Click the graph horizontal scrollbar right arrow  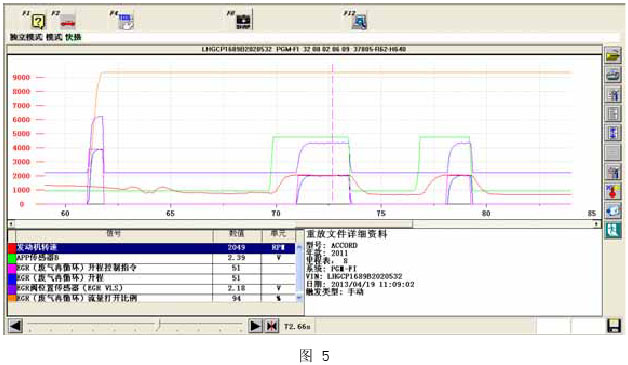pyautogui.click(x=596, y=224)
